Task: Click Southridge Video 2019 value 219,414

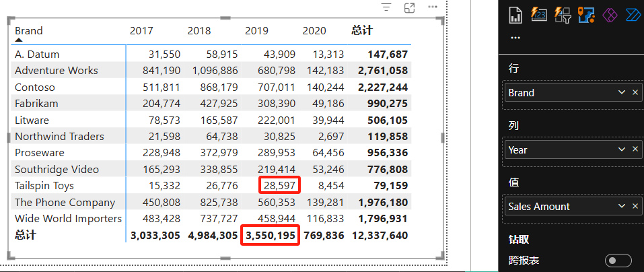Action: (x=277, y=169)
